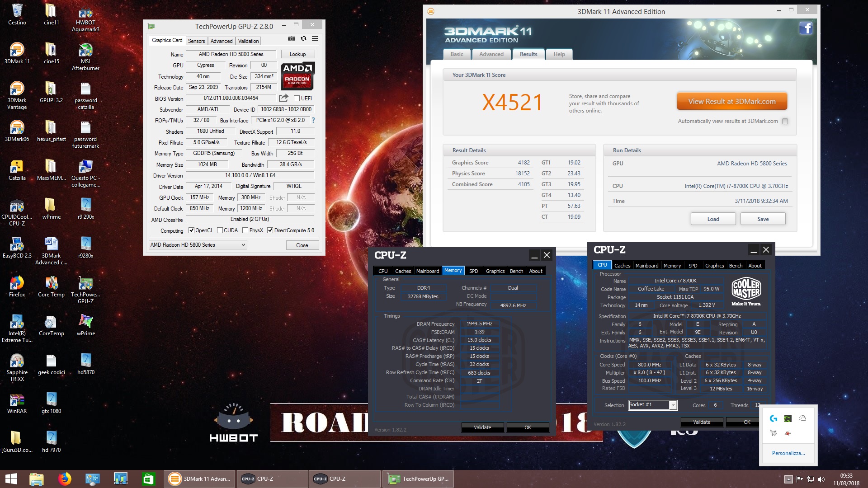
Task: Toggle the OpenCL checkbox
Action: pyautogui.click(x=191, y=230)
